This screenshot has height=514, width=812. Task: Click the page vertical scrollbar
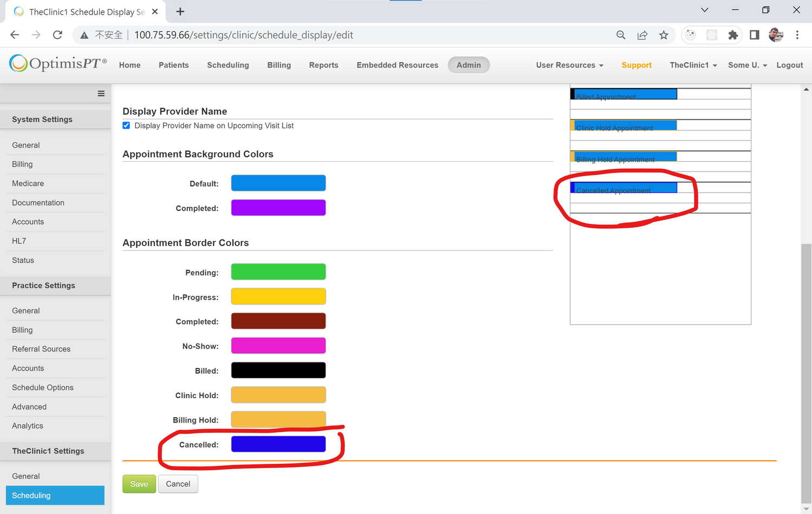click(806, 373)
